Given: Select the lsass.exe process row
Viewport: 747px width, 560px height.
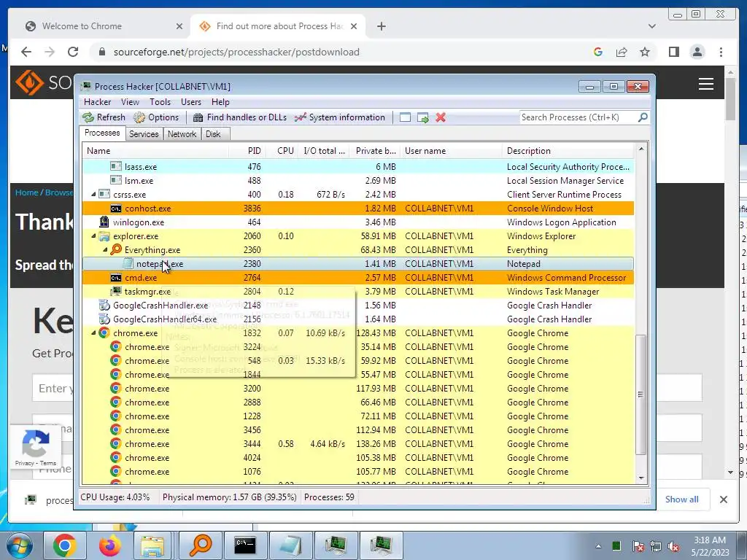Looking at the screenshot, I should 357,167.
